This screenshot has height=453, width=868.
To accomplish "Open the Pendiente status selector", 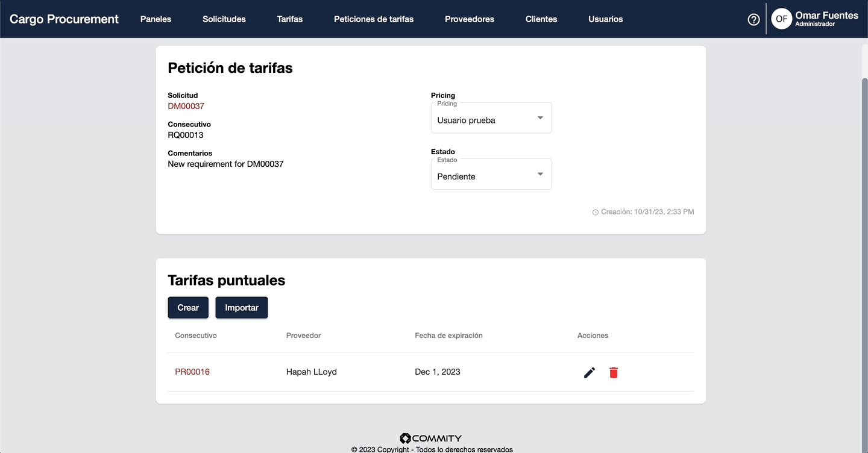I will point(482,177).
